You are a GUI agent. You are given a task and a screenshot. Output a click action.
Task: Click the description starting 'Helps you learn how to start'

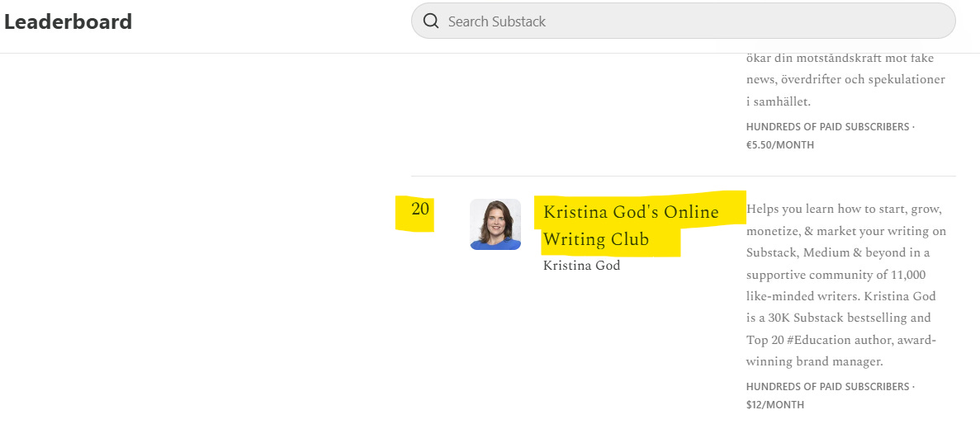point(846,285)
